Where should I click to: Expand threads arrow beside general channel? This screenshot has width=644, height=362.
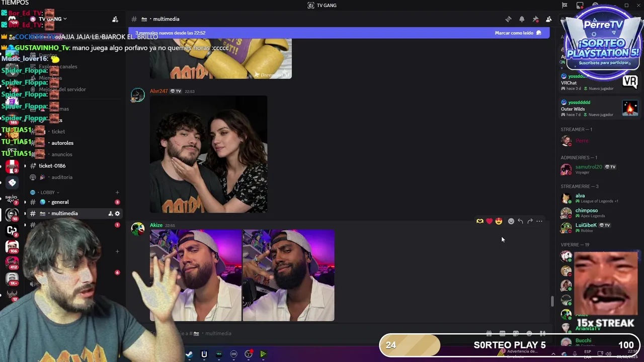25,202
